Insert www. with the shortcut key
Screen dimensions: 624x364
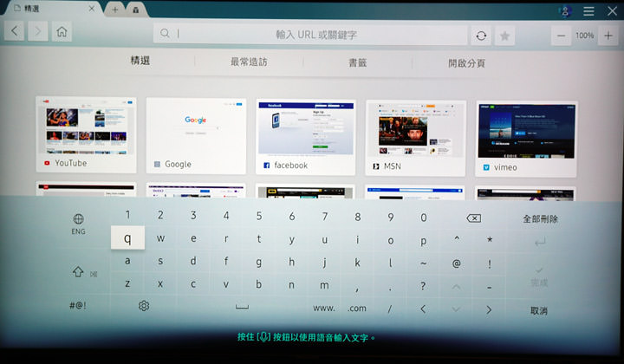click(324, 308)
